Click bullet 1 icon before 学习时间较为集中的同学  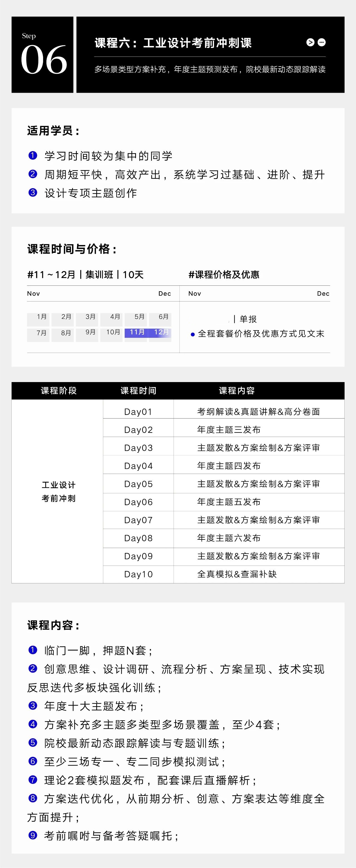pos(33,155)
